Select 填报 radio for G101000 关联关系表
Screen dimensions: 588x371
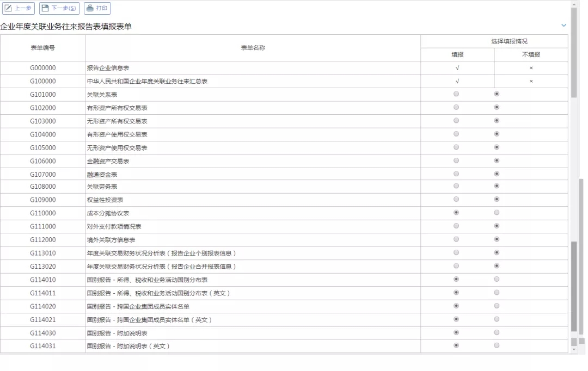tap(456, 94)
